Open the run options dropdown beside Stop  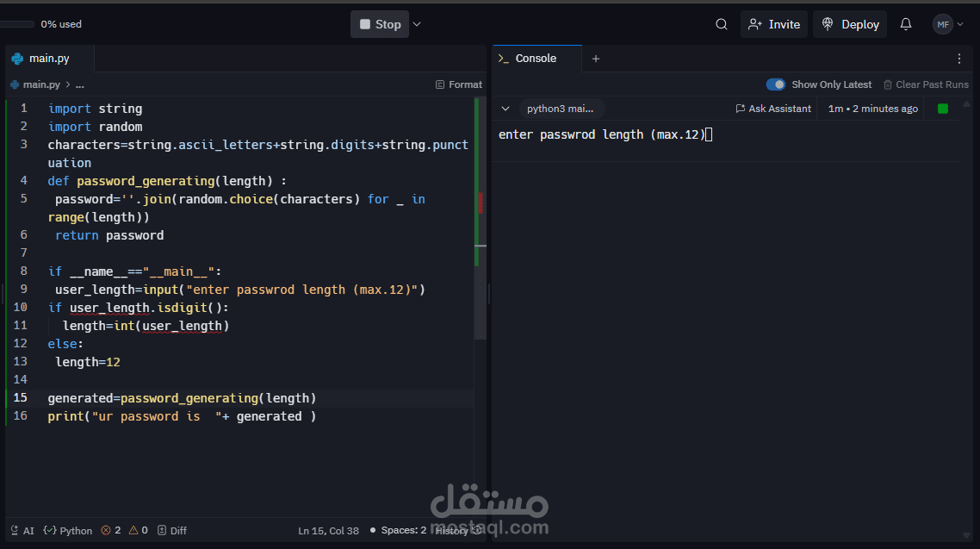tap(417, 24)
